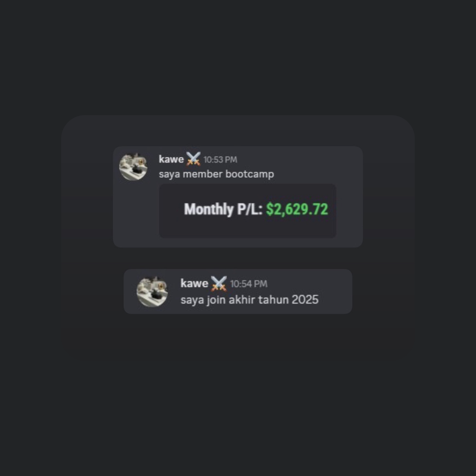Click the word 'member' in the first message
476x476 pixels.
[x=203, y=174]
